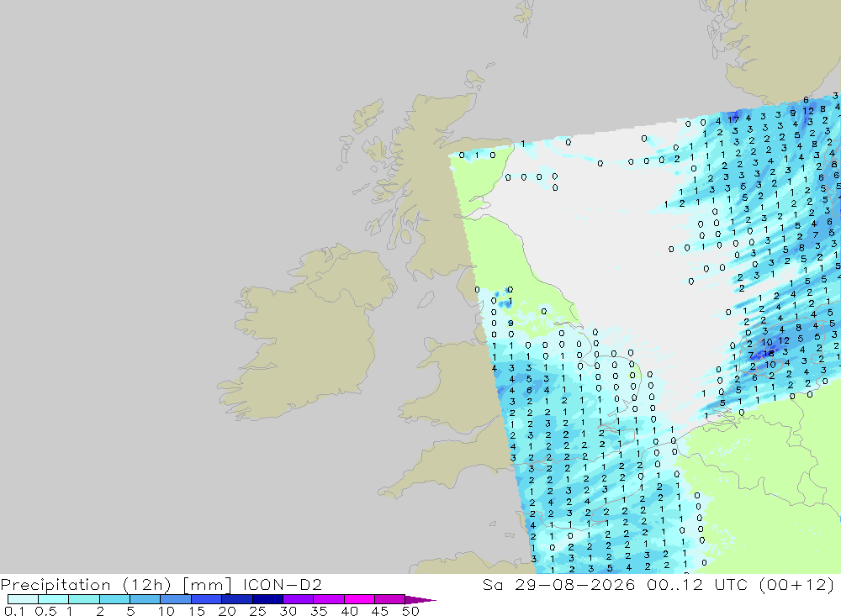Select the palest cyan 0.1–0.5 mm legend swatch
841x616 pixels.
pos(23,599)
